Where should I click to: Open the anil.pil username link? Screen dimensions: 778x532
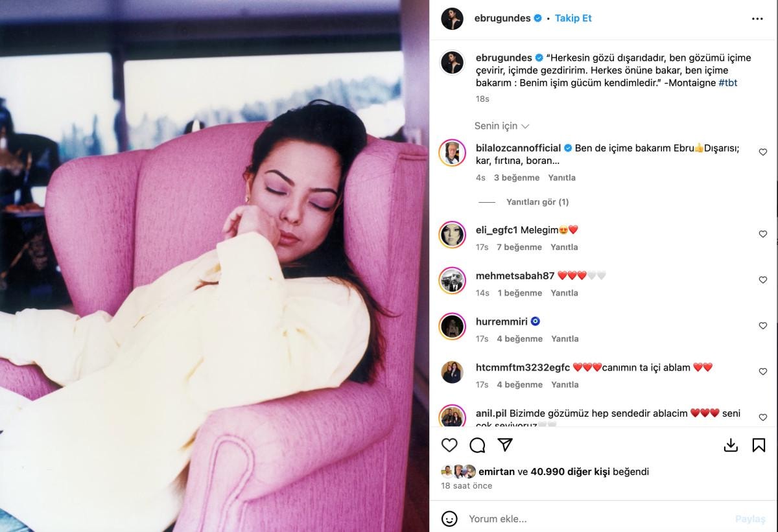[491, 413]
